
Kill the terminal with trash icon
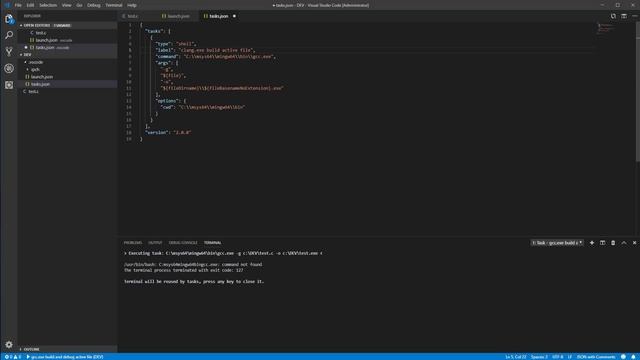coord(613,242)
